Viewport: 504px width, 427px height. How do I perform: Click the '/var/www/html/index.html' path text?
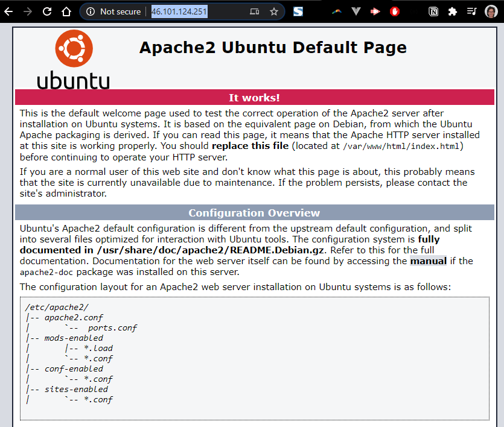pyautogui.click(x=401, y=147)
